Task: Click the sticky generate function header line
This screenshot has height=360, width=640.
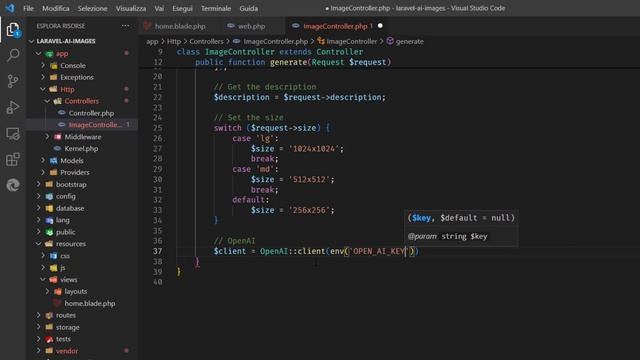Action: click(293, 62)
